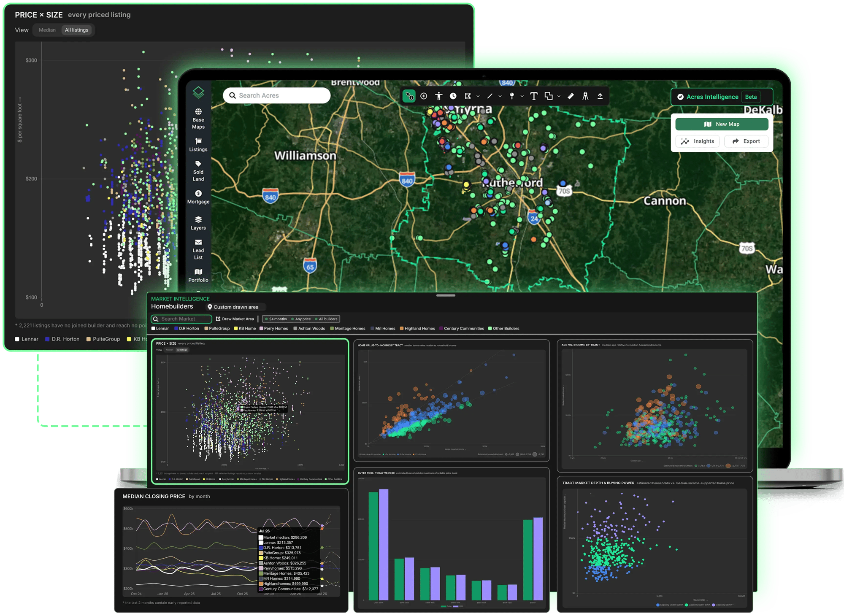Click the clock history tool icon
Image resolution: width=844 pixels, height=616 pixels.
pos(453,96)
